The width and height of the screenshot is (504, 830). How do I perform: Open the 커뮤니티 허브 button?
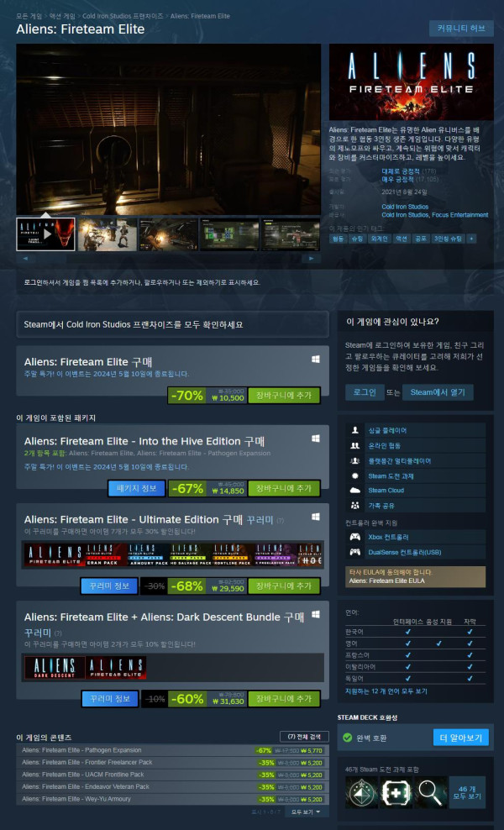coord(461,29)
